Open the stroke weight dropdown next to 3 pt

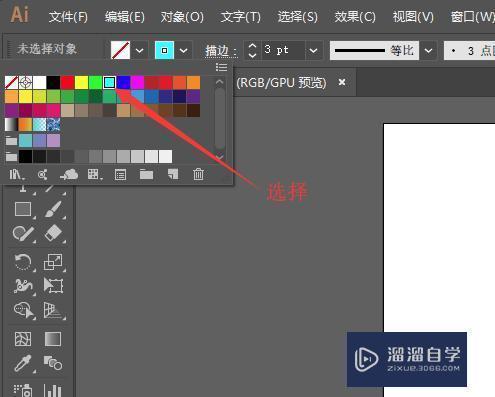(313, 51)
